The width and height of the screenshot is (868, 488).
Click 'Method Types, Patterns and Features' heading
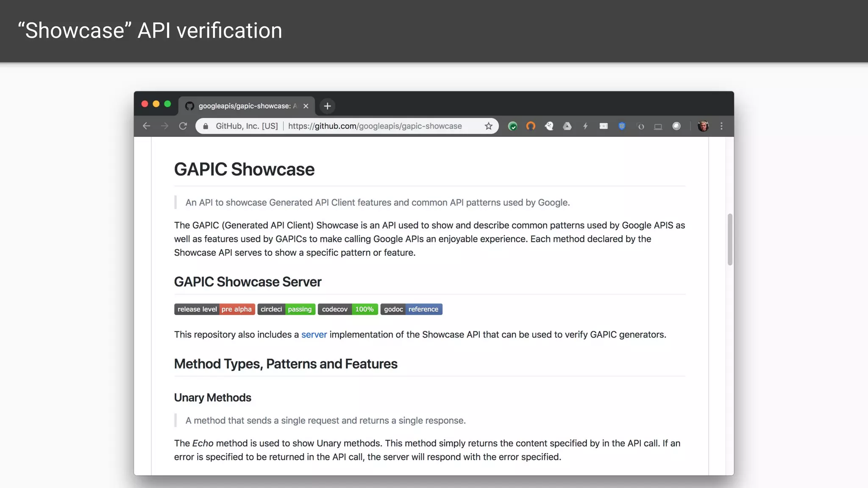coord(286,364)
